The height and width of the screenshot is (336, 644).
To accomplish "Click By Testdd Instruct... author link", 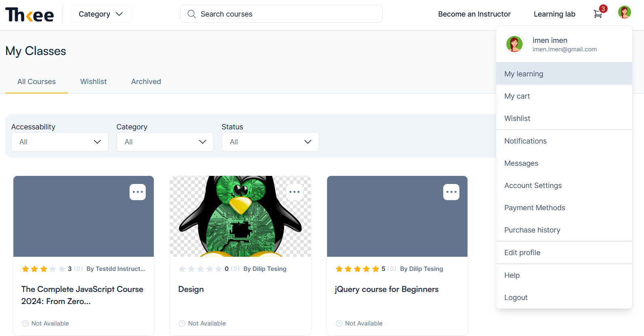I will click(x=116, y=269).
